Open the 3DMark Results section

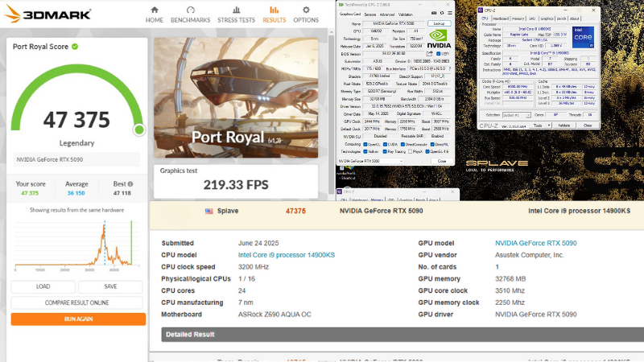(x=274, y=14)
